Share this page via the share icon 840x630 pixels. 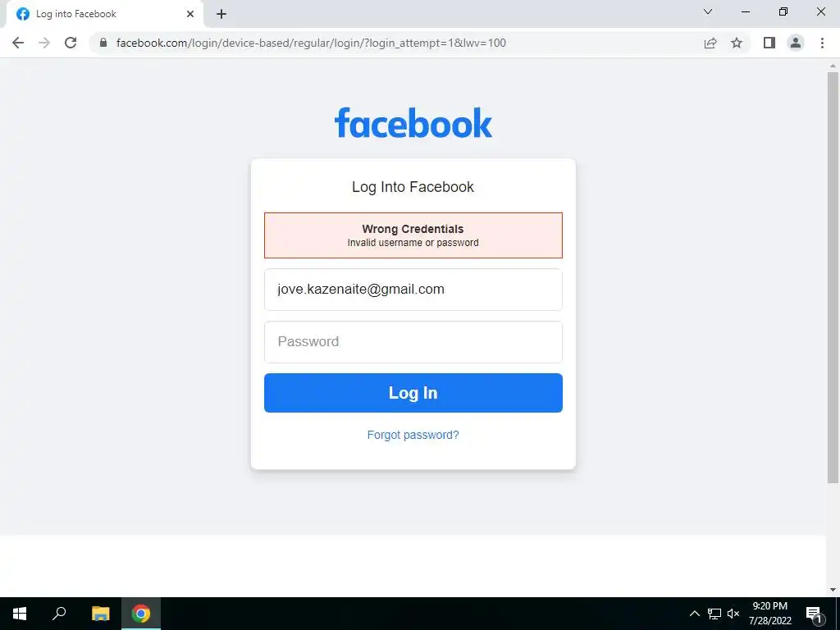710,43
